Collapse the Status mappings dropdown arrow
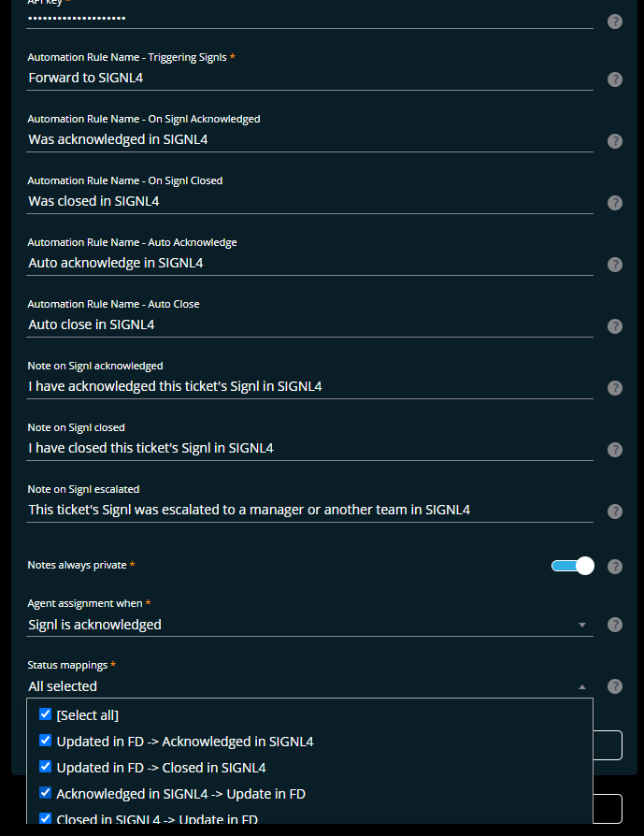This screenshot has height=836, width=644. click(582, 687)
